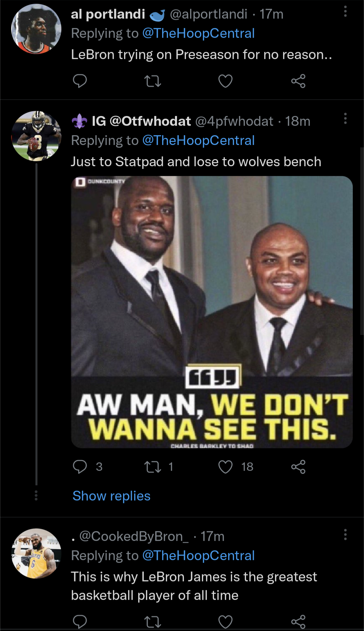Expand 'Show replies' under Otfwhodat's tweet

pos(111,496)
